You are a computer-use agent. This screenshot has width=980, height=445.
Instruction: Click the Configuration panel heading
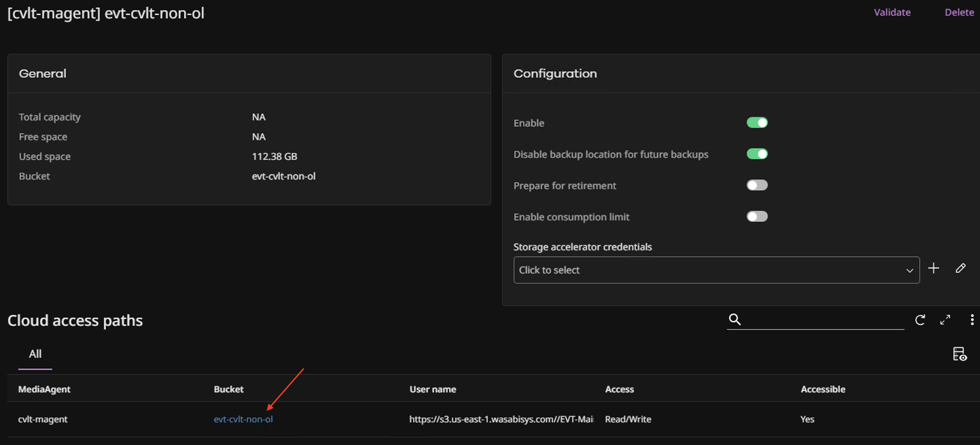pos(555,74)
